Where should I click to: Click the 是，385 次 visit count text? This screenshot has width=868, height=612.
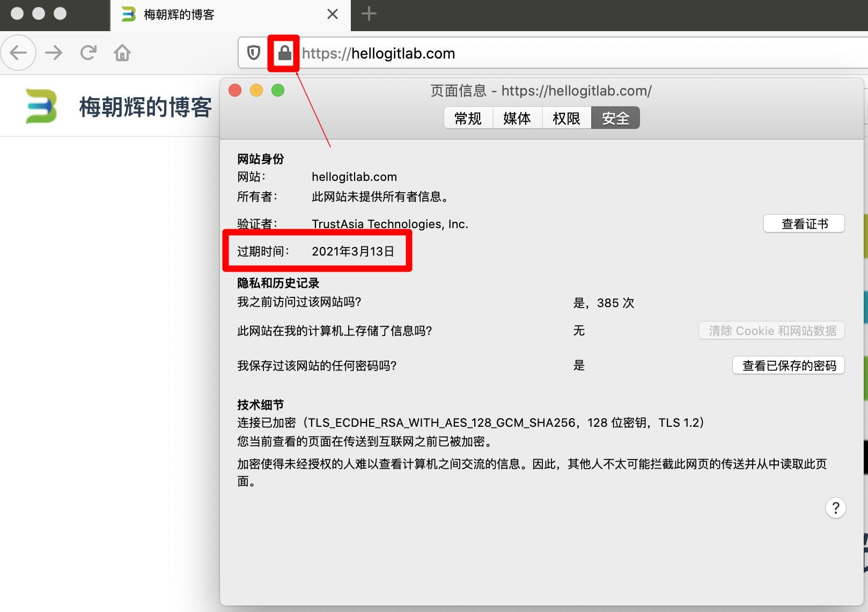pyautogui.click(x=604, y=303)
